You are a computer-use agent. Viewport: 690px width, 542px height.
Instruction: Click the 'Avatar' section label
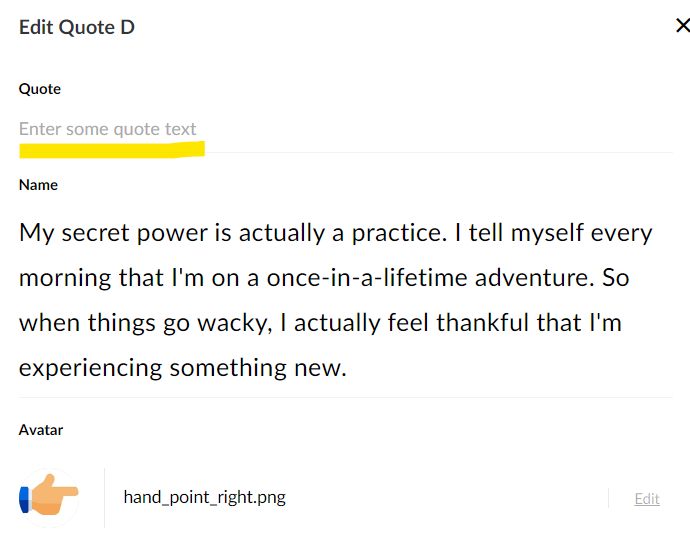point(41,430)
